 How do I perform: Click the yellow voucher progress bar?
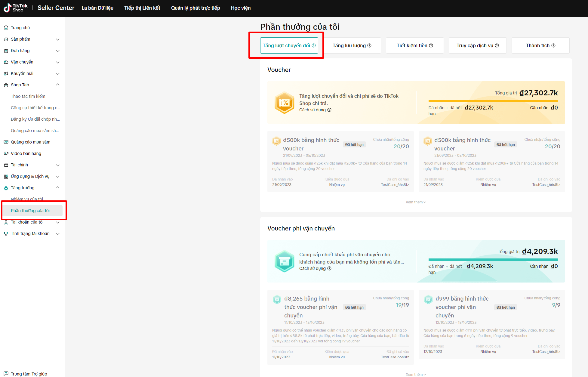point(493,101)
